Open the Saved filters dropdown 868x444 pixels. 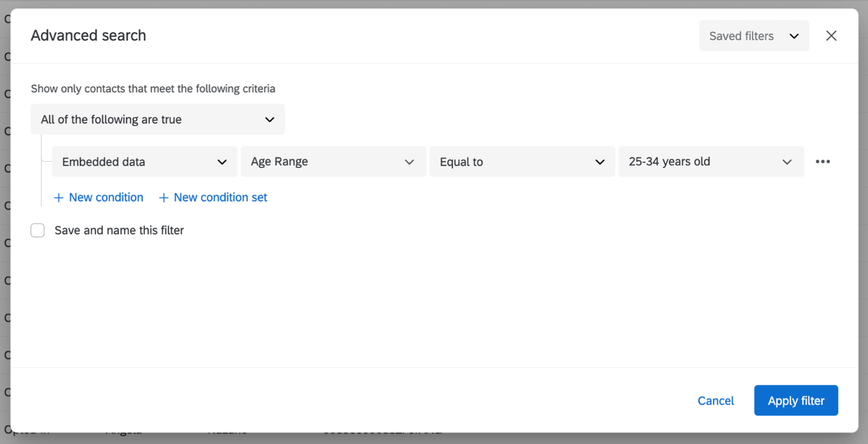click(x=753, y=36)
